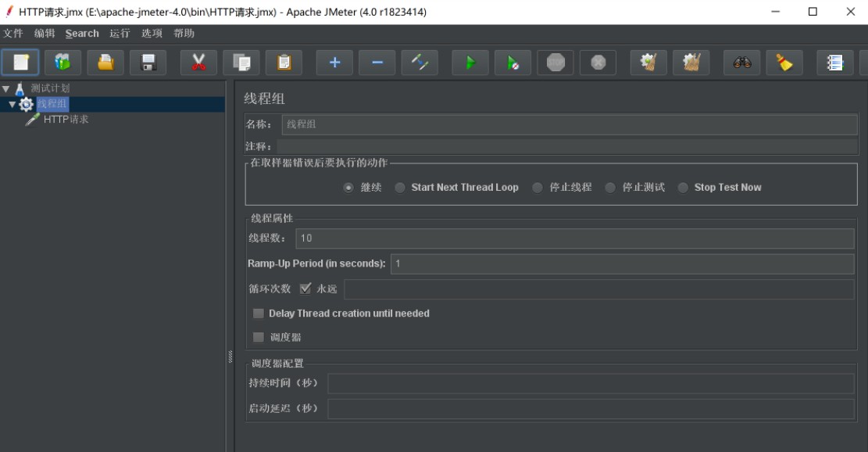Collapse the 测试计划 tree node arrow
The image size is (868, 452).
point(5,88)
